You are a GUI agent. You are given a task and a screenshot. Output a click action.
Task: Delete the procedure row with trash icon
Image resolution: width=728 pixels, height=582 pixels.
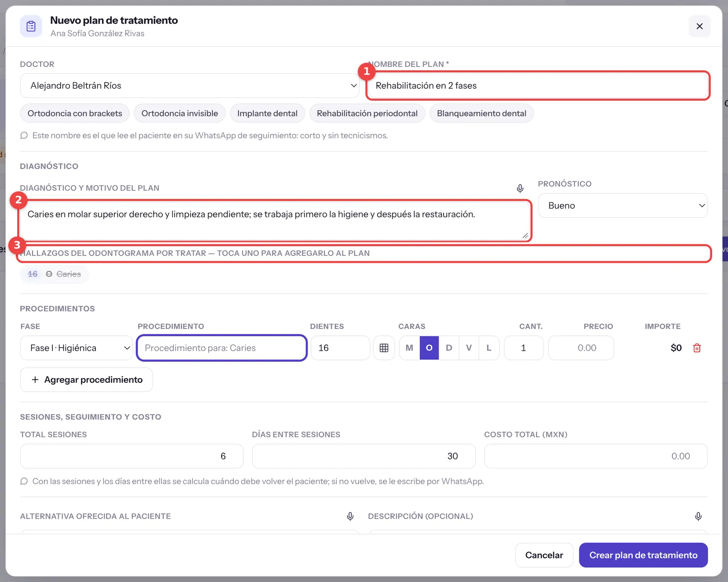697,348
